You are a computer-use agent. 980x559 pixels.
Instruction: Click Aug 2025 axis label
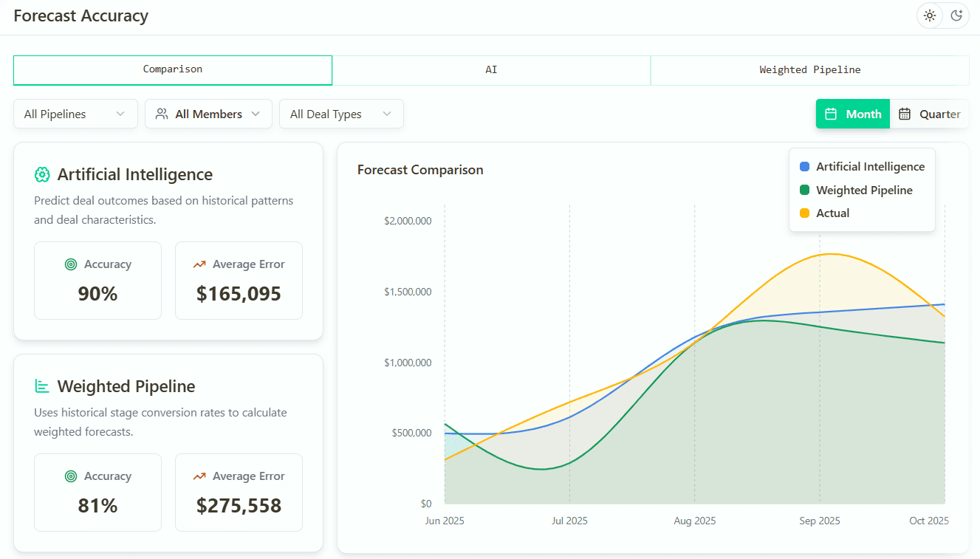coord(695,521)
